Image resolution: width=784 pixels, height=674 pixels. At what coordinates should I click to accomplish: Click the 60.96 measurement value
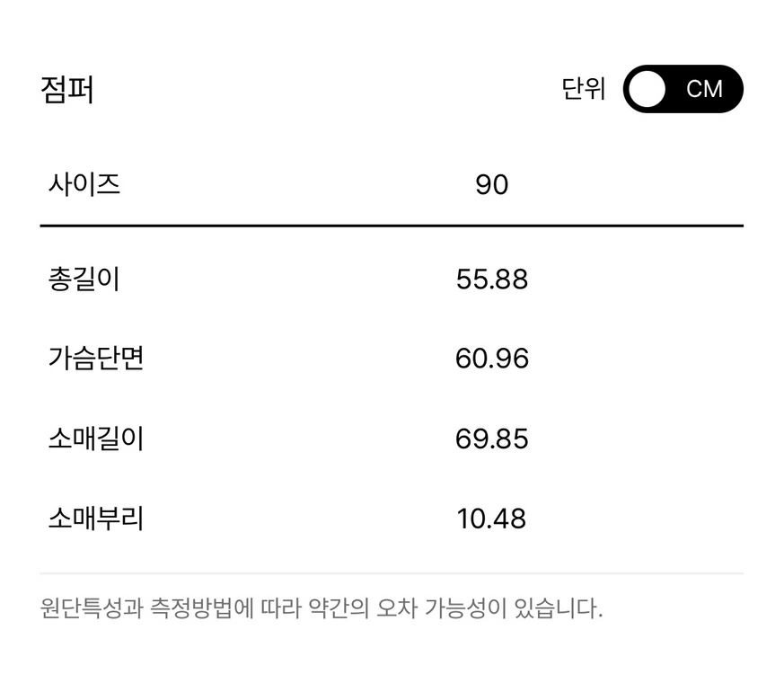(x=493, y=359)
